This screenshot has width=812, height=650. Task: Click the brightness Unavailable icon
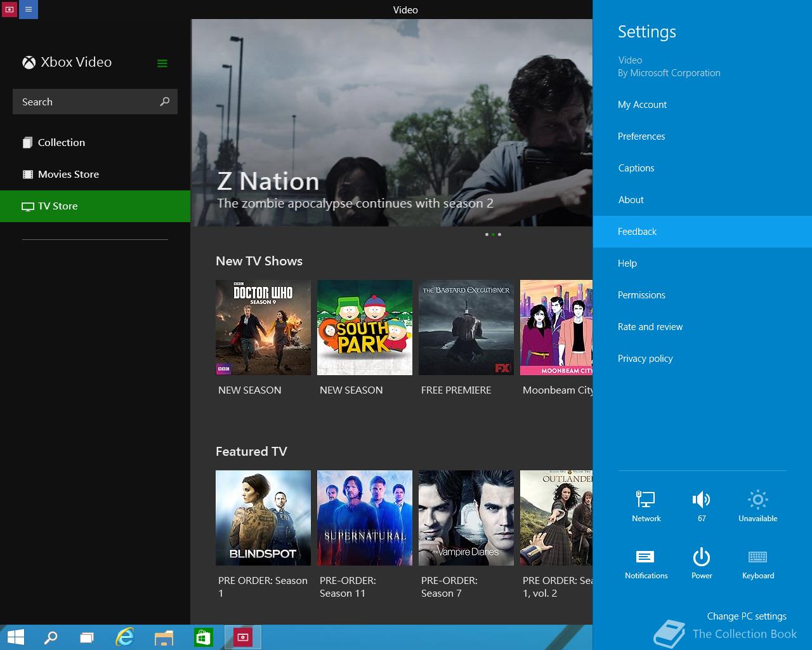pos(757,500)
